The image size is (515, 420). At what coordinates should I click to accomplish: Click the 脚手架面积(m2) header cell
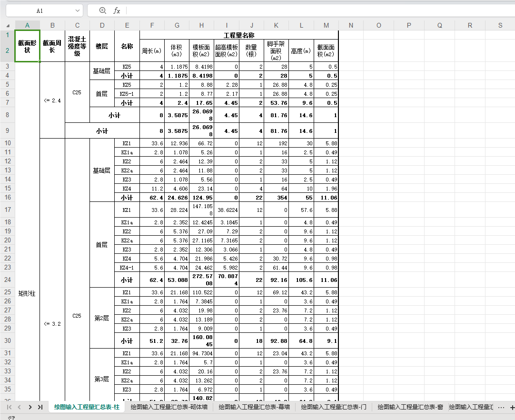(x=276, y=51)
